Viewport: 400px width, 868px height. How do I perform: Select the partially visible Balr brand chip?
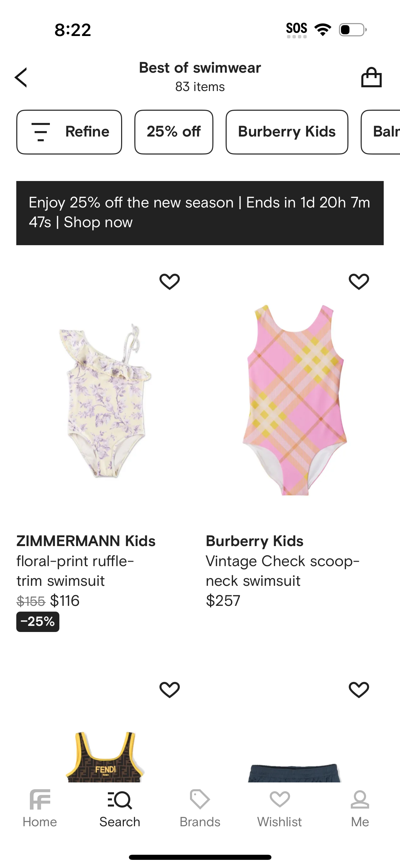tap(383, 132)
